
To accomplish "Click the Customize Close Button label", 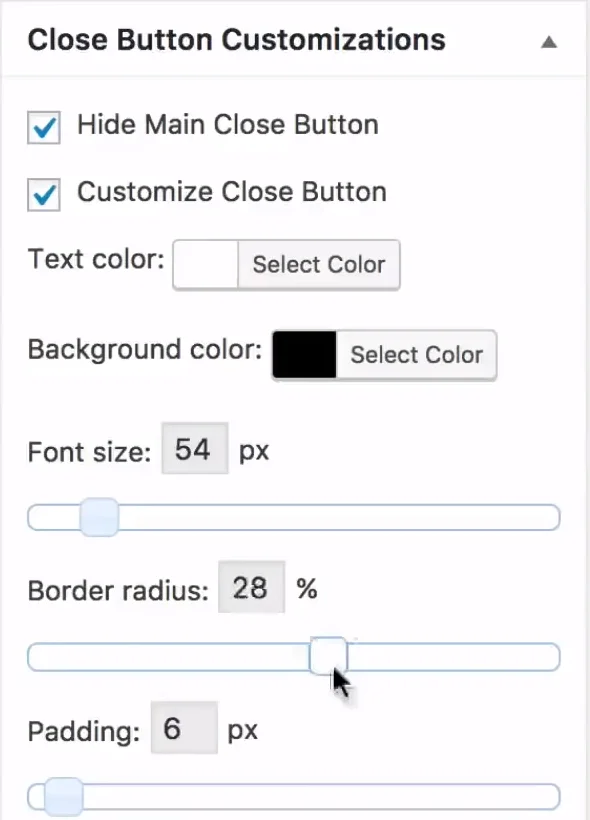I will 230,191.
